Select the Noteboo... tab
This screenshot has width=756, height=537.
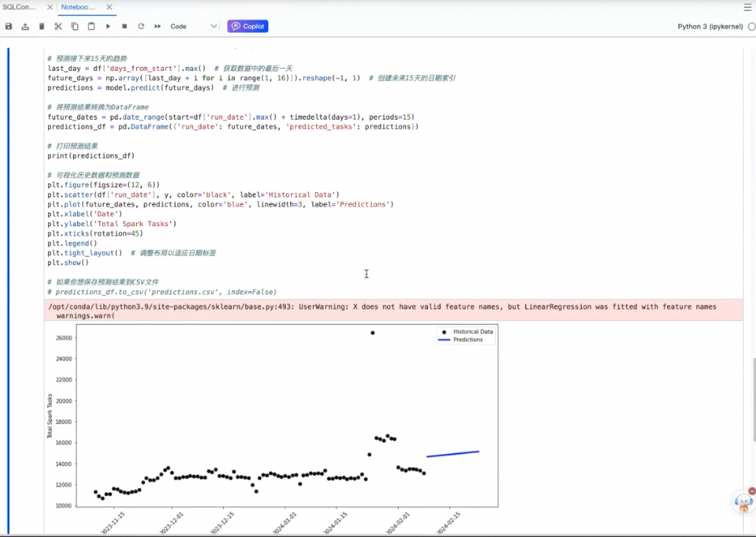pos(78,7)
